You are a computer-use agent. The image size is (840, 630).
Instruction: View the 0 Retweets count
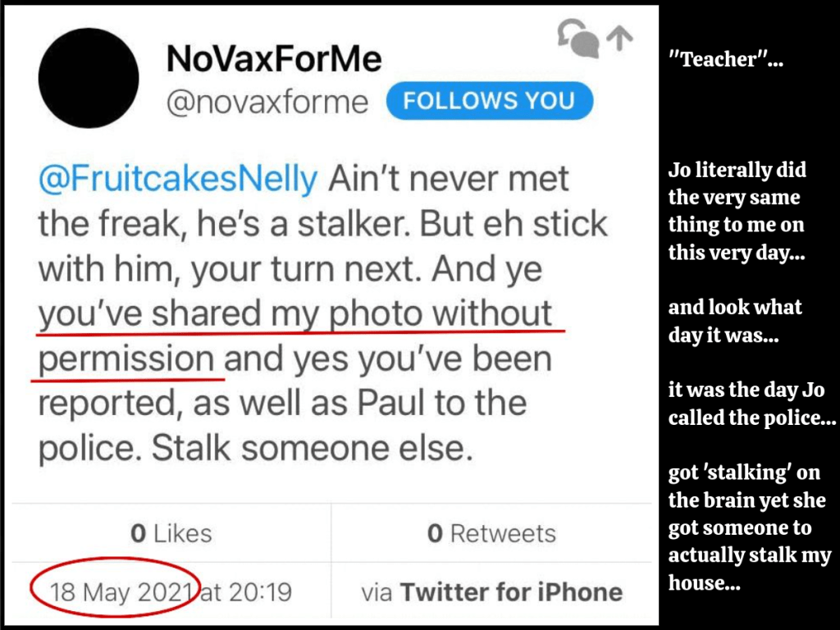491,533
